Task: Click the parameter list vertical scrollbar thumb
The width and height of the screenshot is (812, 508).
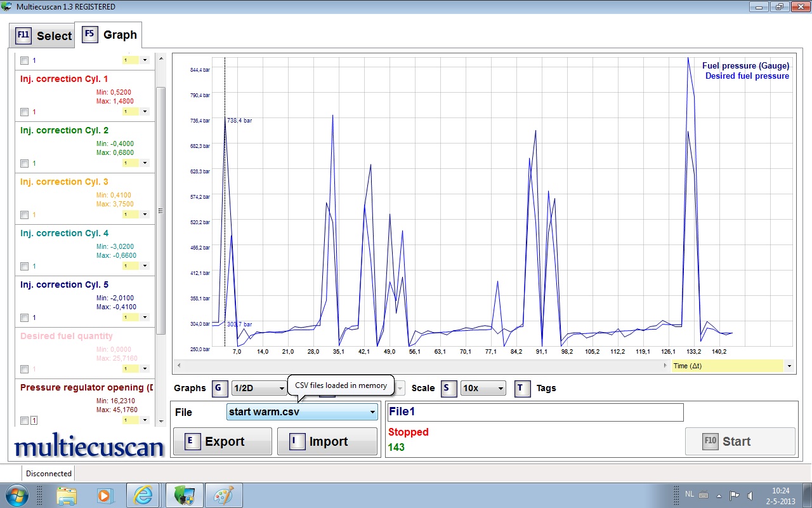Action: 160,211
